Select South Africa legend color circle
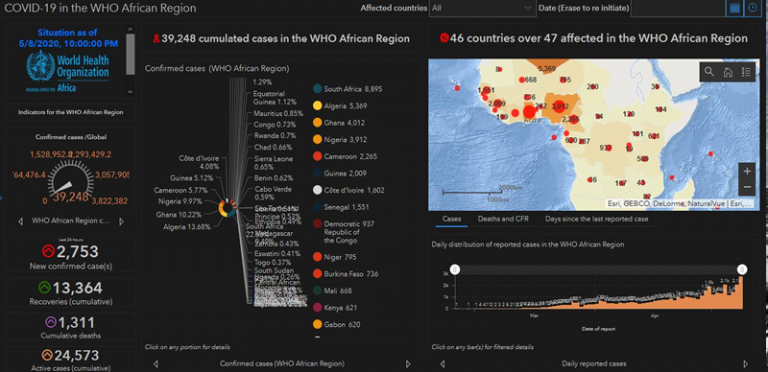 [317, 89]
